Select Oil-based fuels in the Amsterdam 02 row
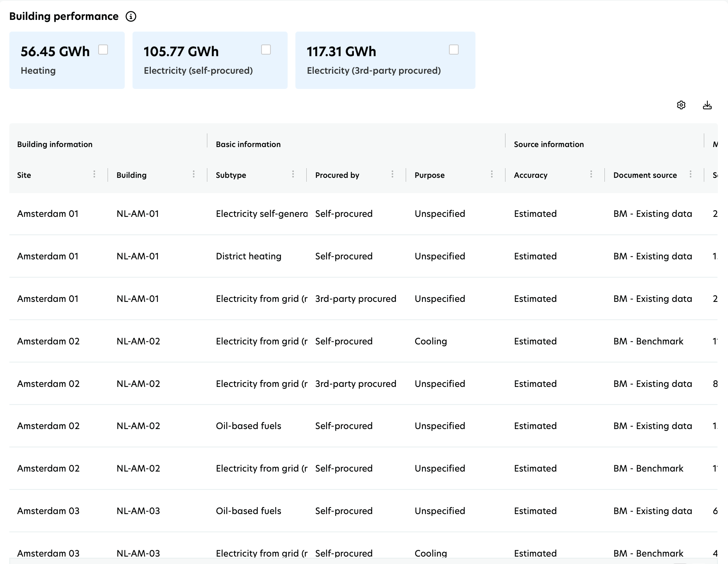The height and width of the screenshot is (564, 728). (249, 426)
